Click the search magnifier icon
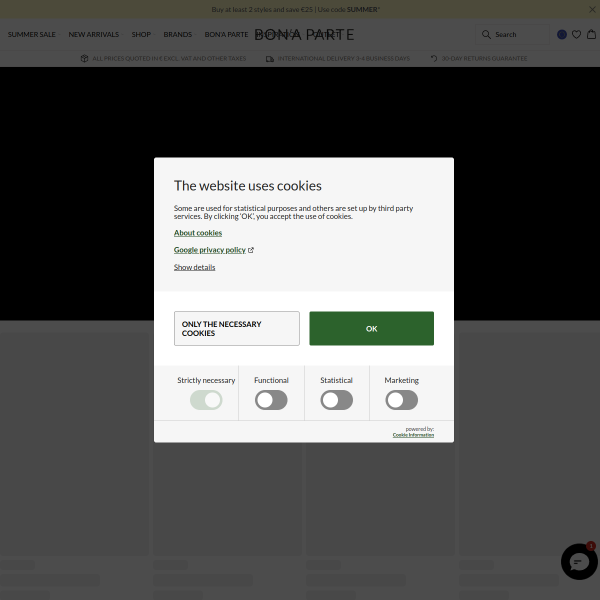Viewport: 600px width, 600px height. tap(486, 34)
